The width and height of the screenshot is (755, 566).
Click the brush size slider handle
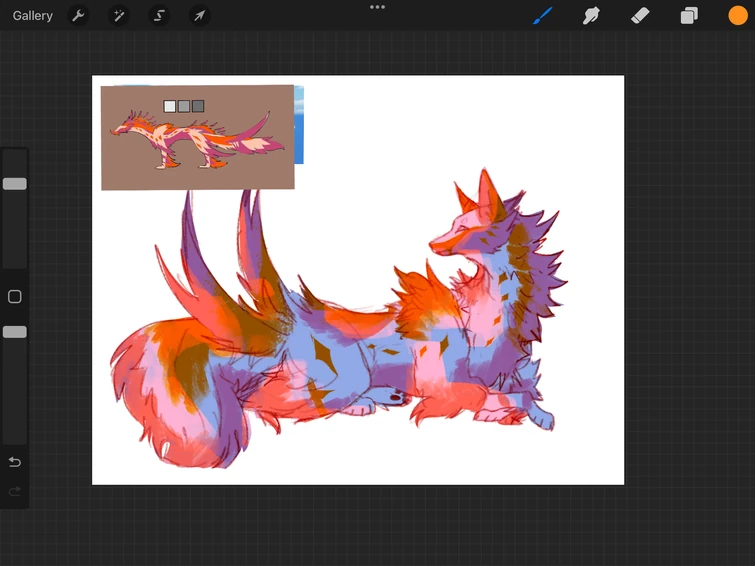coord(15,184)
